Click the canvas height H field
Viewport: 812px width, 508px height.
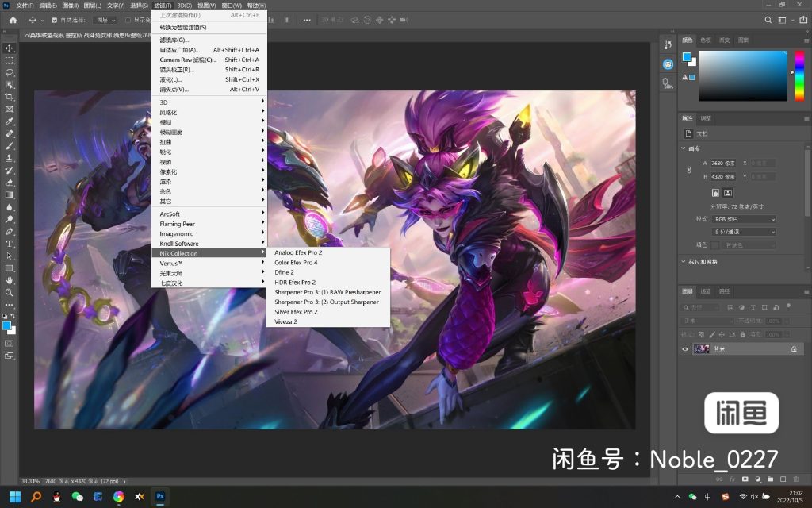[x=723, y=177]
